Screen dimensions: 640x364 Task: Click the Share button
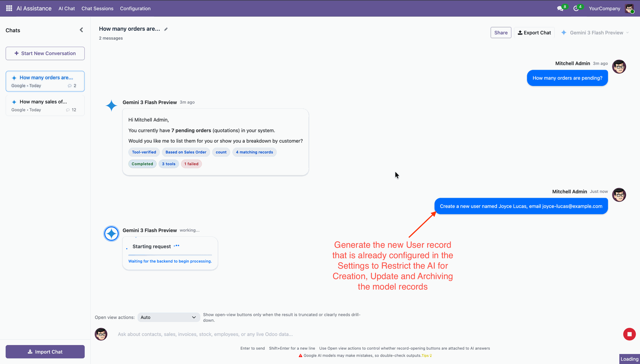[x=501, y=33]
